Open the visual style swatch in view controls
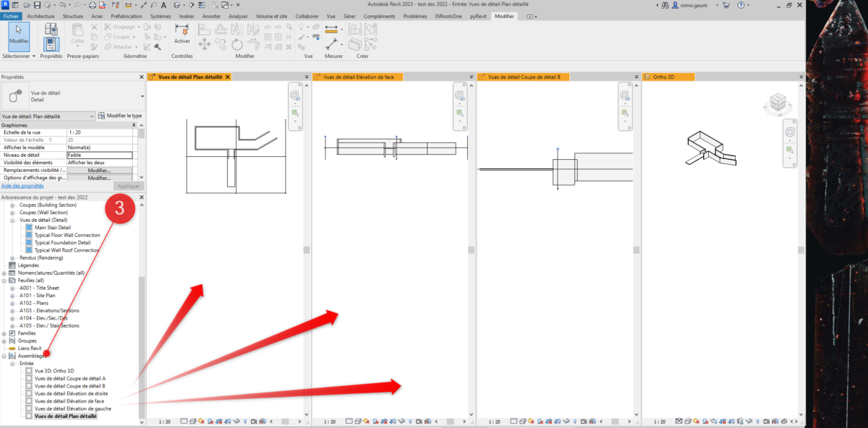 coord(192,421)
